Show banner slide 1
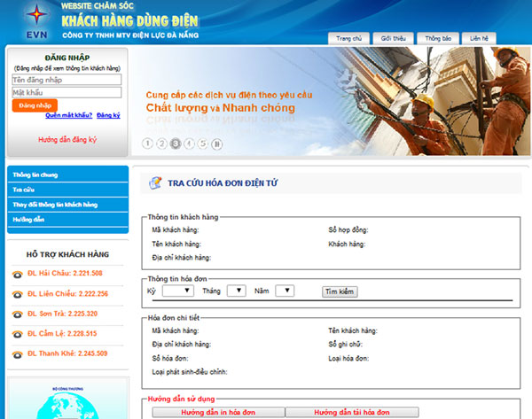Screen dimensions: 532x419 tap(147, 144)
